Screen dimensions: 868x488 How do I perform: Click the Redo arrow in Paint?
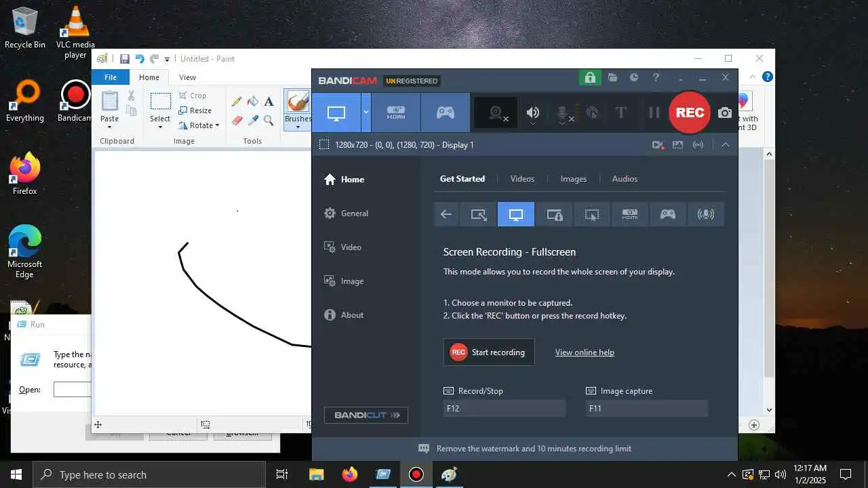click(x=155, y=59)
